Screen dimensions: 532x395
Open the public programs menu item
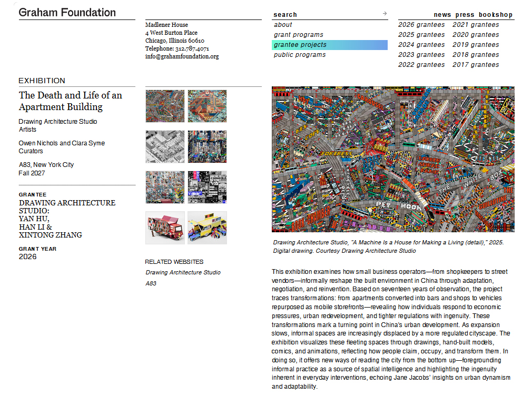point(300,55)
